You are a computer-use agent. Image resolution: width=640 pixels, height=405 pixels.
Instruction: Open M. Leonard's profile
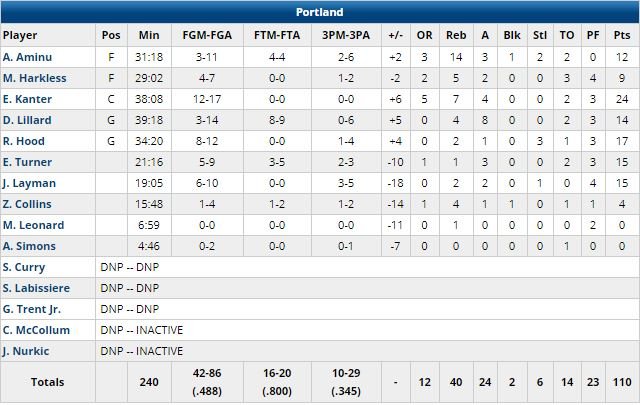click(33, 225)
